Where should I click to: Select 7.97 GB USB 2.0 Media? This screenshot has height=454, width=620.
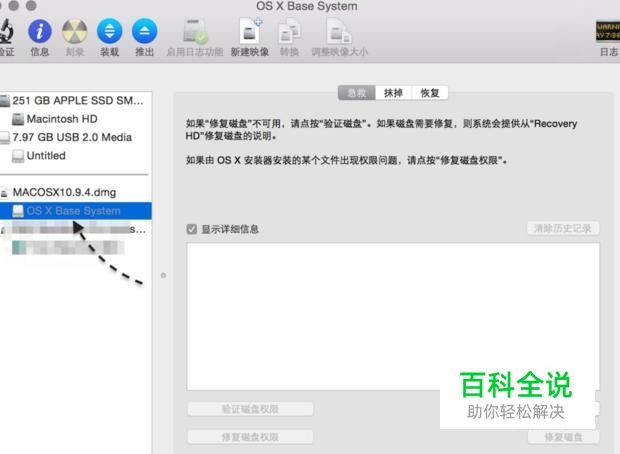tap(75, 137)
